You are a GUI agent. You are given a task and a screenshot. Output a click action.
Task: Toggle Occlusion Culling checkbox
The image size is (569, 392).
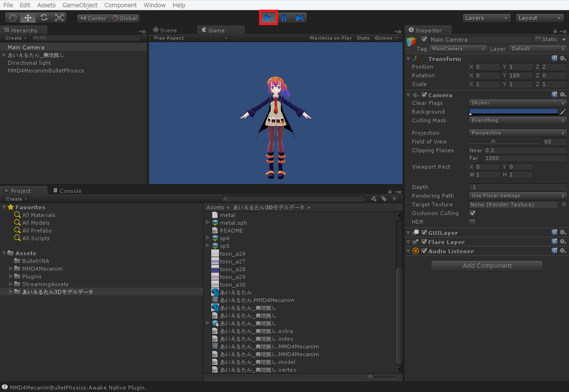pos(472,214)
